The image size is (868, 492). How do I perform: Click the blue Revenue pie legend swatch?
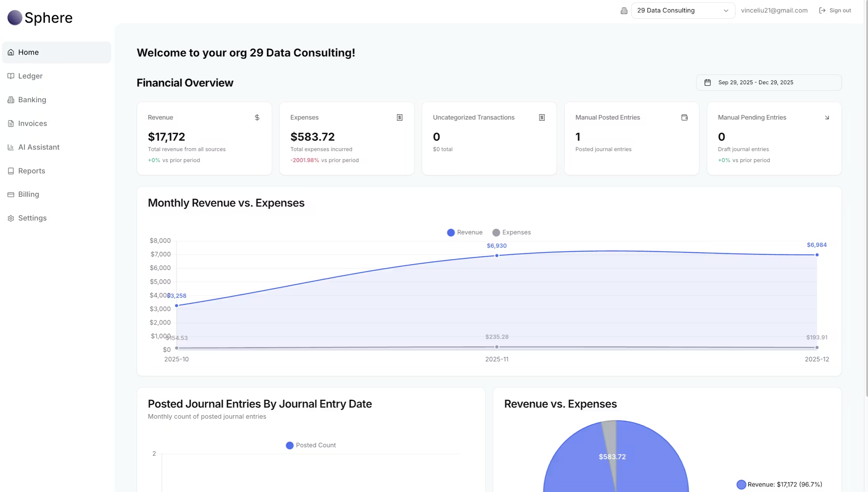741,484
